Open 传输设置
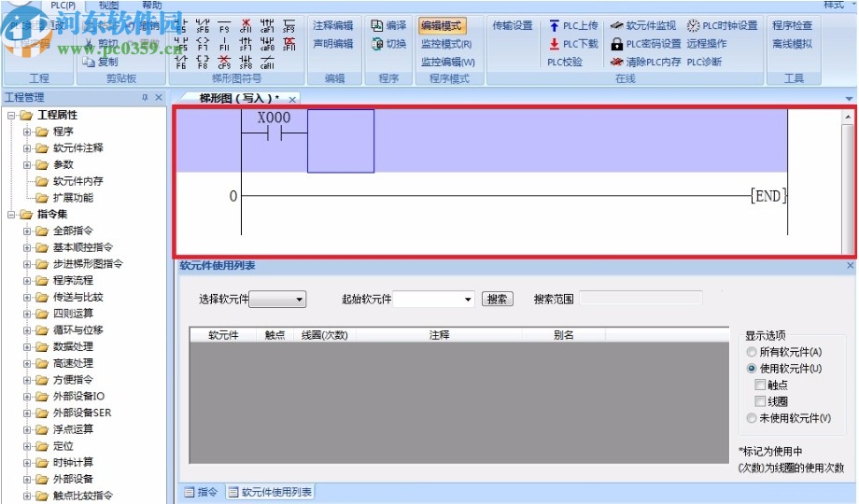 point(513,25)
